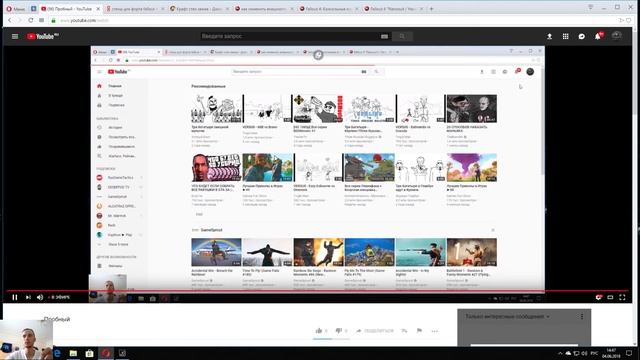The height and width of the screenshot is (360, 640).
Task: Add the page to bookmarks via heart icon
Action: coord(629,20)
